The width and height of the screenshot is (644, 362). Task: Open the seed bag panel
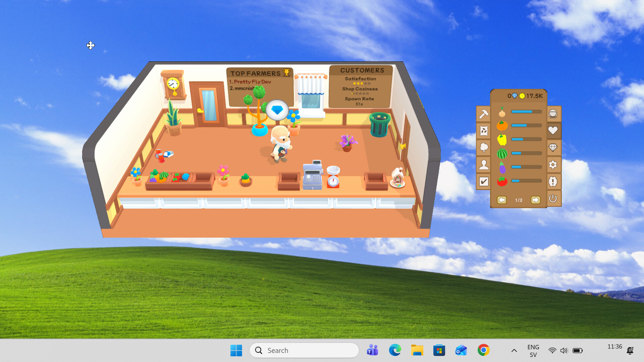pos(483,131)
